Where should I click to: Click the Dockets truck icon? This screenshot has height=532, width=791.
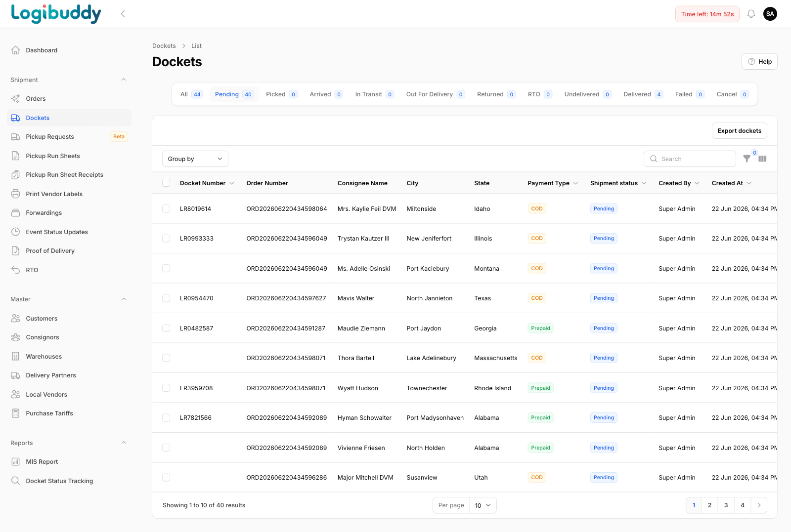point(16,118)
